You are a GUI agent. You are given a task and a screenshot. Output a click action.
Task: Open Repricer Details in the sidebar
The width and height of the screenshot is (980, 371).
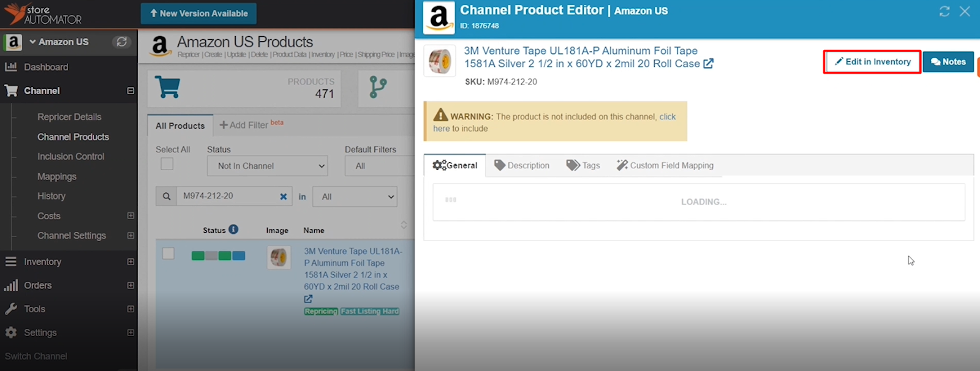click(69, 117)
